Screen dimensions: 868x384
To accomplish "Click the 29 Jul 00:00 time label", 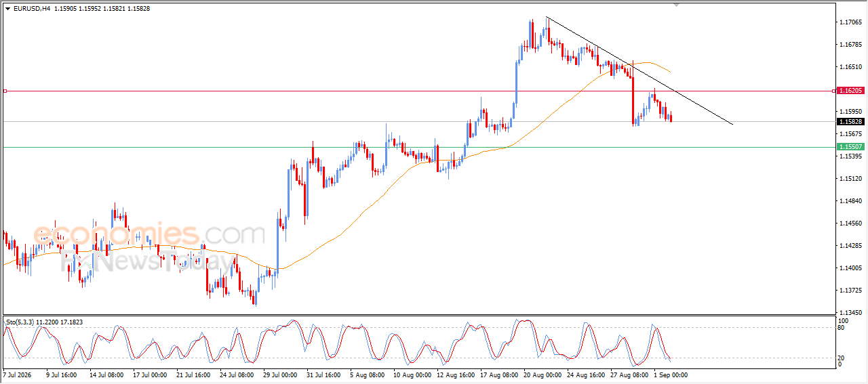I will click(280, 375).
